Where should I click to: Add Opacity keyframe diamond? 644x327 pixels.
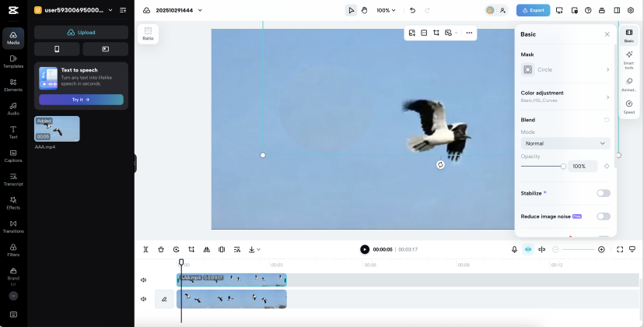607,166
